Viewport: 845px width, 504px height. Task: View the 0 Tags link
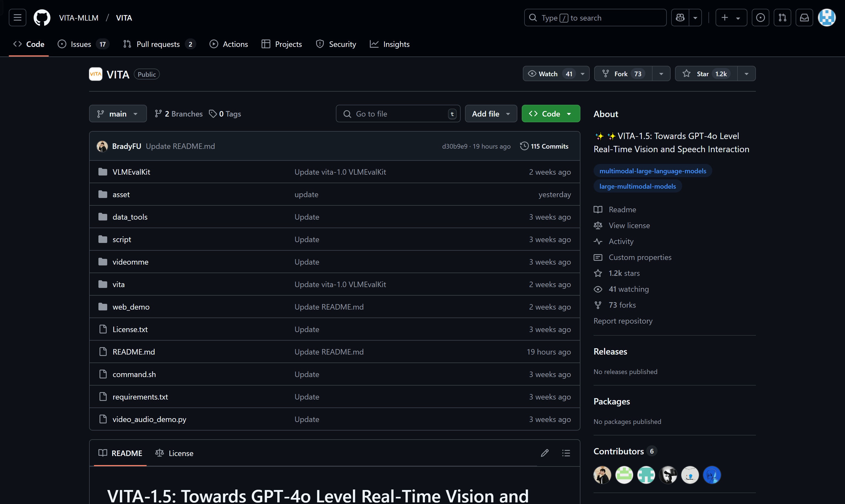coord(225,114)
